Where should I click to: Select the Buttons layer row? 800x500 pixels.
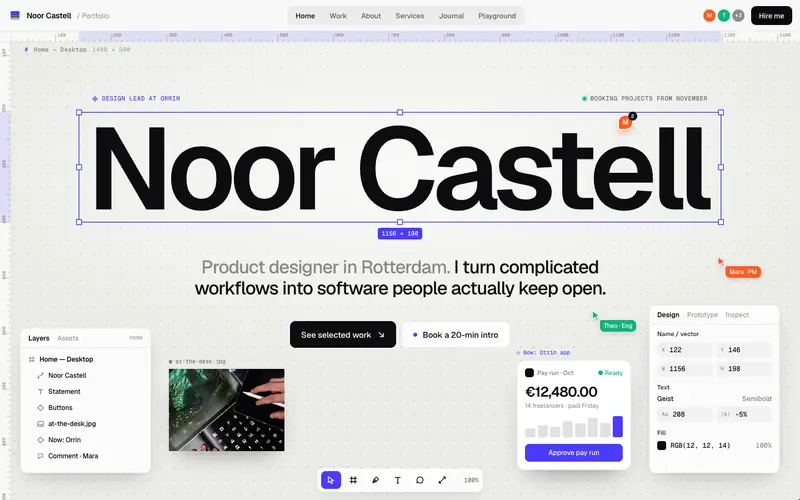[86, 408]
